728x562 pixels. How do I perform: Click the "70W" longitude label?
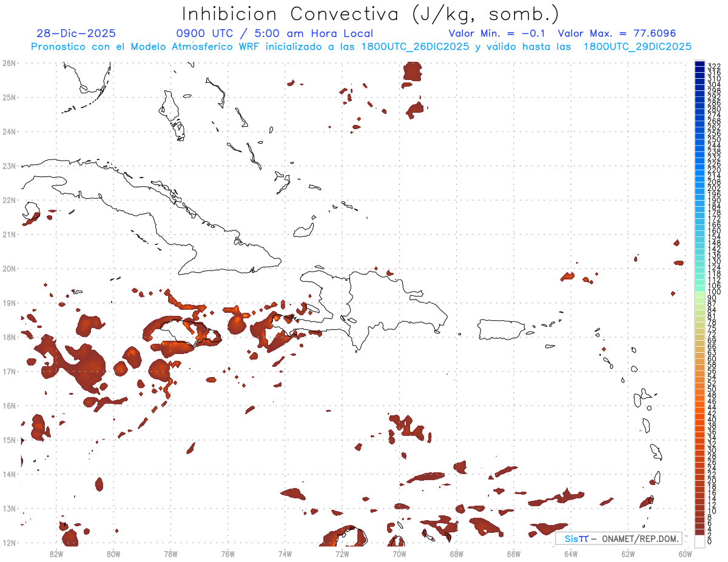pyautogui.click(x=399, y=553)
